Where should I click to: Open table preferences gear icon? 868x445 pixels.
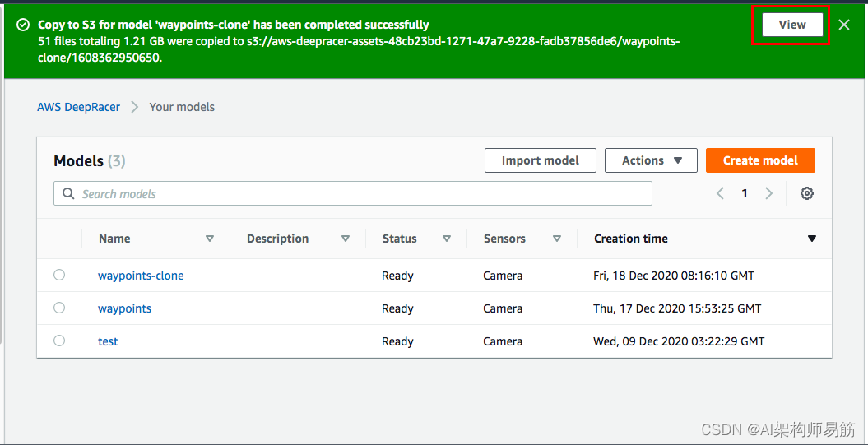point(807,193)
